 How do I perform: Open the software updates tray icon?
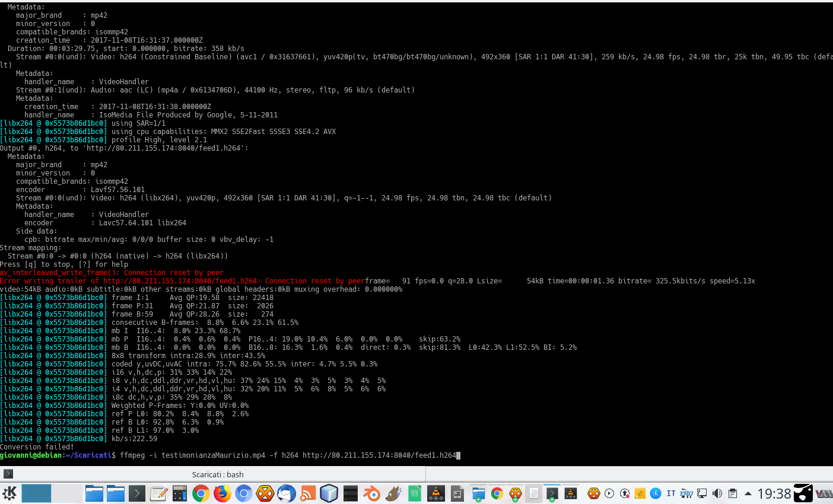tap(625, 493)
